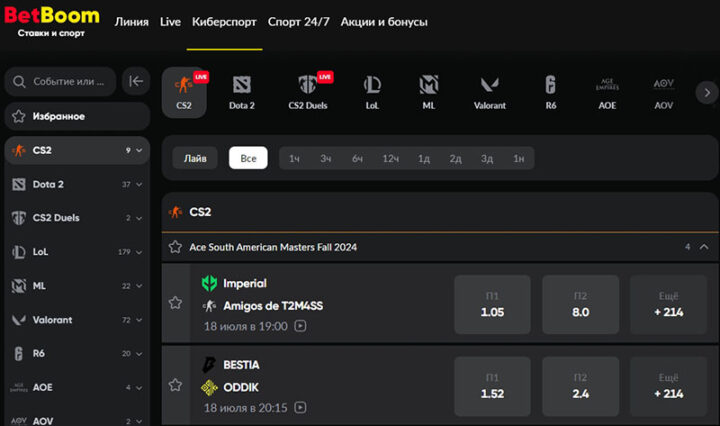Open CS2 Duels in the top carousel
Viewport: 720px width, 426px height.
[308, 91]
